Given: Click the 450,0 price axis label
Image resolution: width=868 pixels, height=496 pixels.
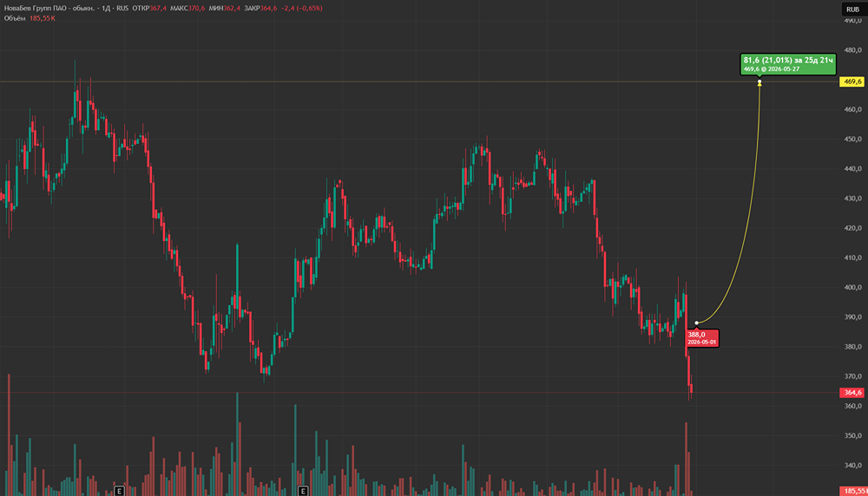Looking at the screenshot, I should 852,140.
